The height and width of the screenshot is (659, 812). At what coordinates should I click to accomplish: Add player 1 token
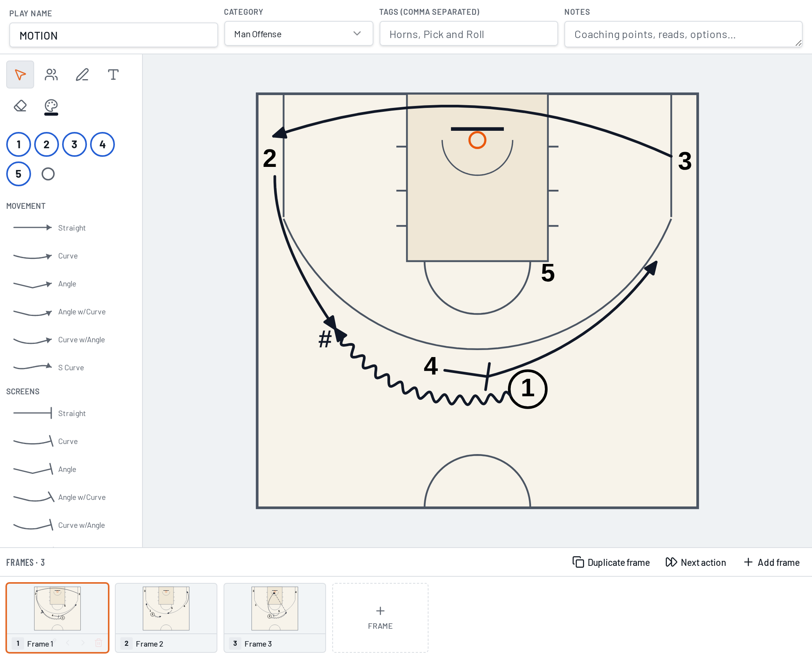point(19,144)
